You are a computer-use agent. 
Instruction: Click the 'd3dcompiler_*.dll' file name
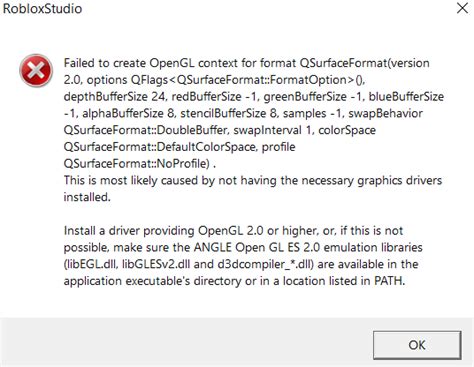tap(264, 264)
